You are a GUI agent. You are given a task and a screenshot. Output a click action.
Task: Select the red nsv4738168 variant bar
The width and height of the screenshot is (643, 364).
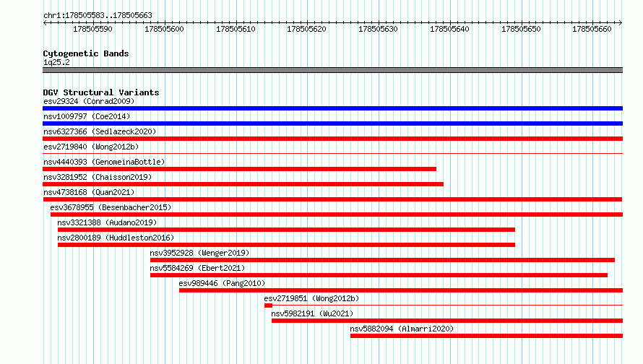332,199
